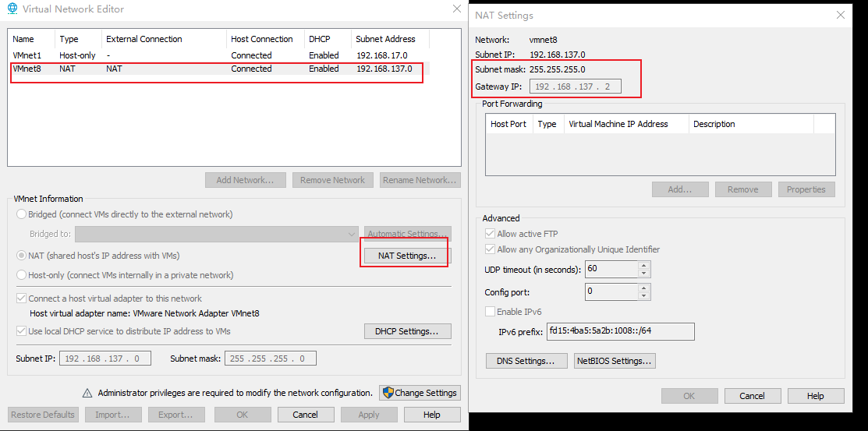The height and width of the screenshot is (431, 868).
Task: Toggle Use local DHCP service checkbox
Action: click(x=22, y=331)
